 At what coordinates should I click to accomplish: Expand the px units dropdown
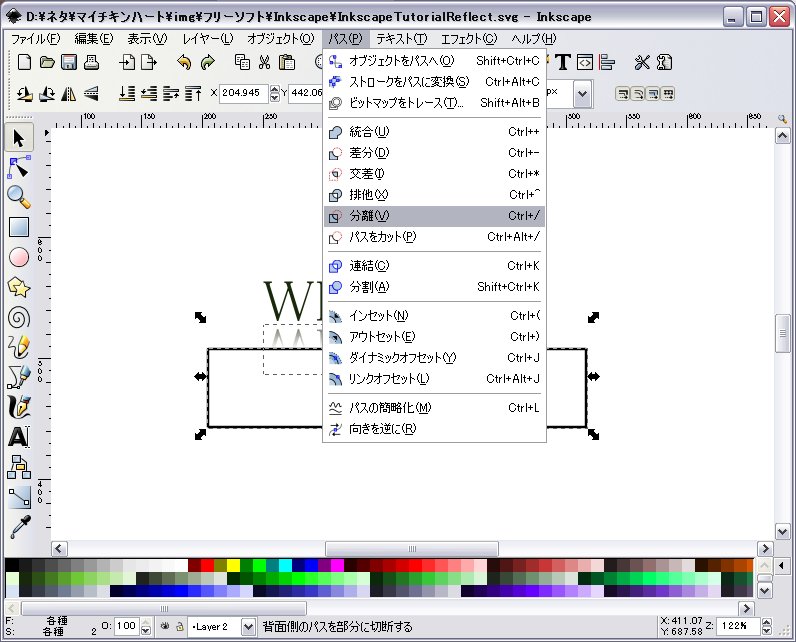coord(582,94)
